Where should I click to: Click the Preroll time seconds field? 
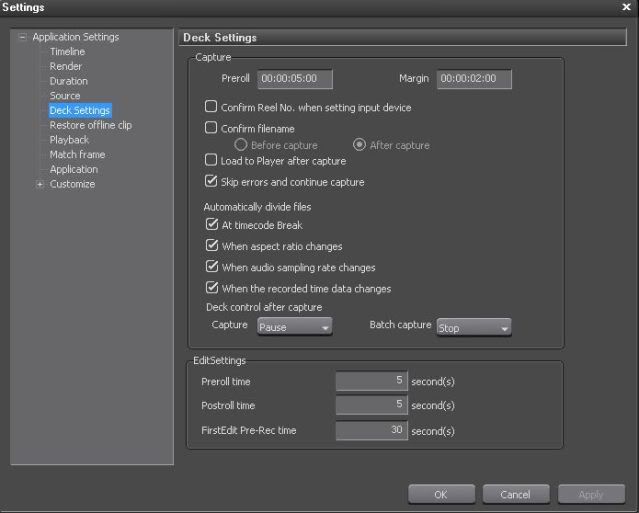[x=372, y=381]
